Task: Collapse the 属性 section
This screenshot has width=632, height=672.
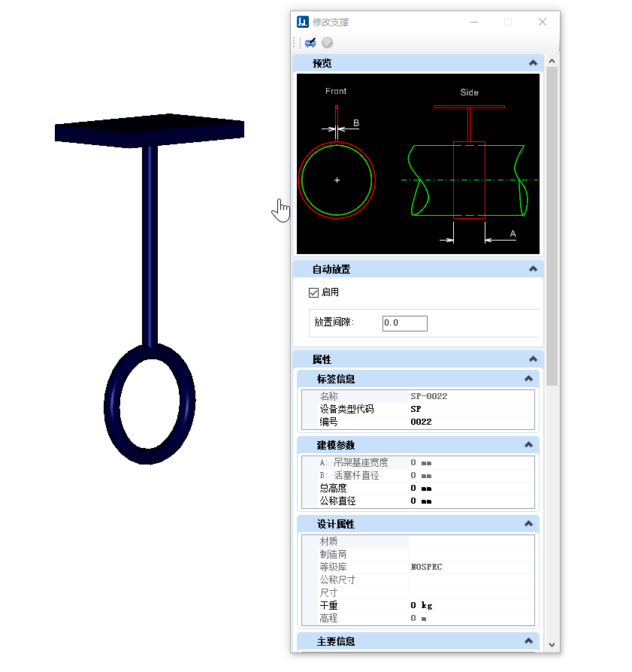Action: pos(533,359)
